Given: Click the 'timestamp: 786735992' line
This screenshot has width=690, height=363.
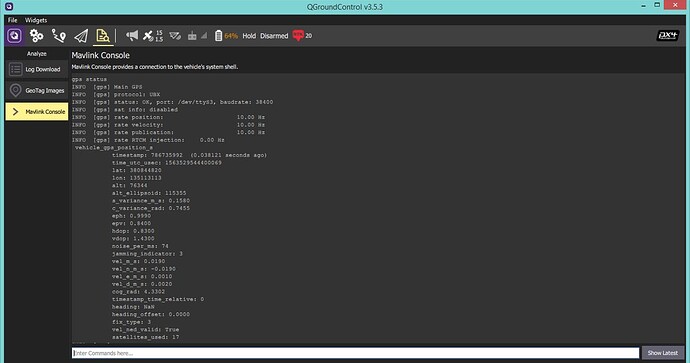Looking at the screenshot, I should 189,155.
